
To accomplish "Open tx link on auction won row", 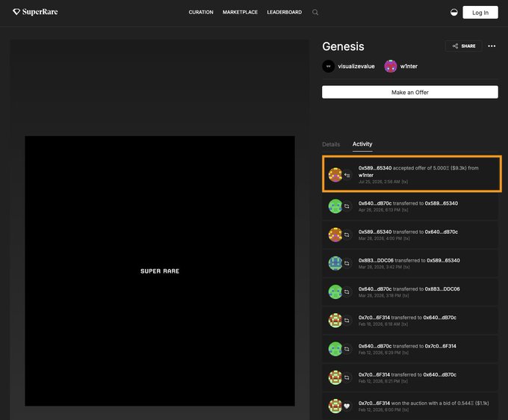I will click(406, 410).
